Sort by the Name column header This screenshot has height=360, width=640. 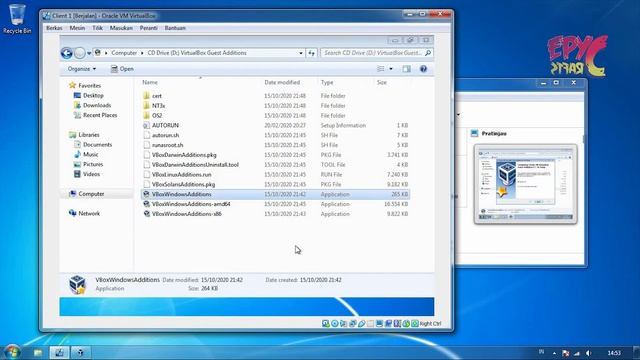[x=150, y=82]
